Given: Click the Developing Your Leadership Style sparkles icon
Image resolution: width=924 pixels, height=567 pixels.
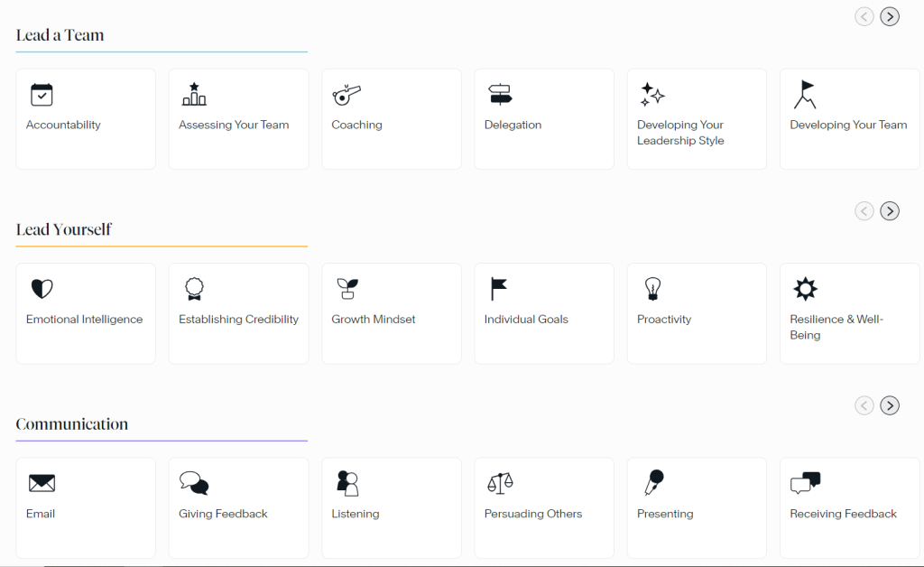Looking at the screenshot, I should tap(651, 95).
